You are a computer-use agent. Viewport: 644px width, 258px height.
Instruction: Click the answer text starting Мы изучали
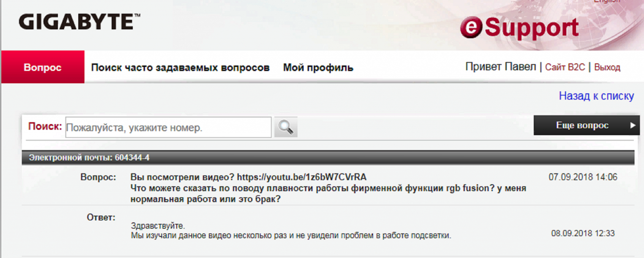click(x=291, y=235)
